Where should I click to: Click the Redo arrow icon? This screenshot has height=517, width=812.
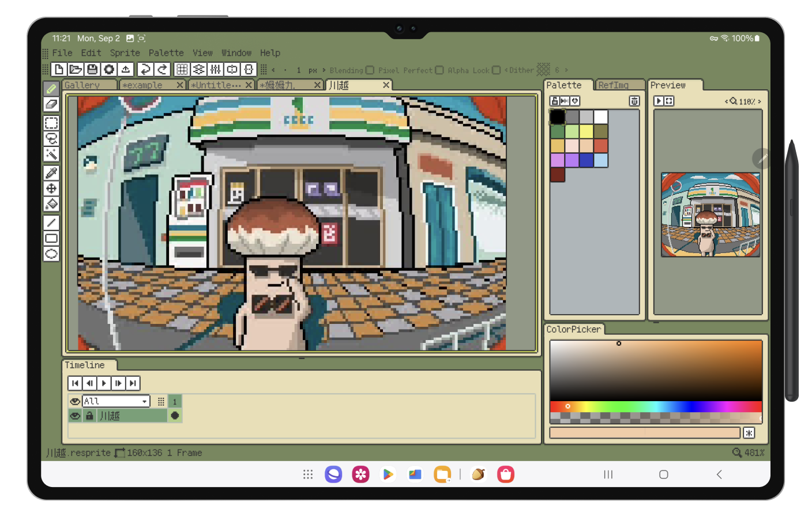162,69
